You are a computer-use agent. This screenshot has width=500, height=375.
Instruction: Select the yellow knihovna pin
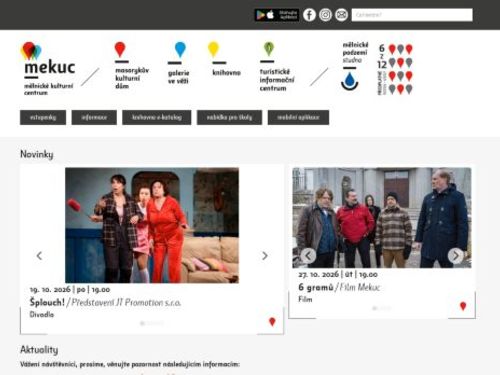(x=213, y=49)
